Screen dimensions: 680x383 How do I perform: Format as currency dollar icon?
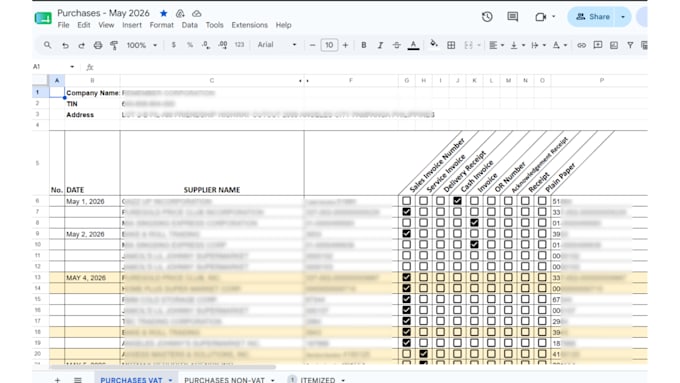(173, 45)
